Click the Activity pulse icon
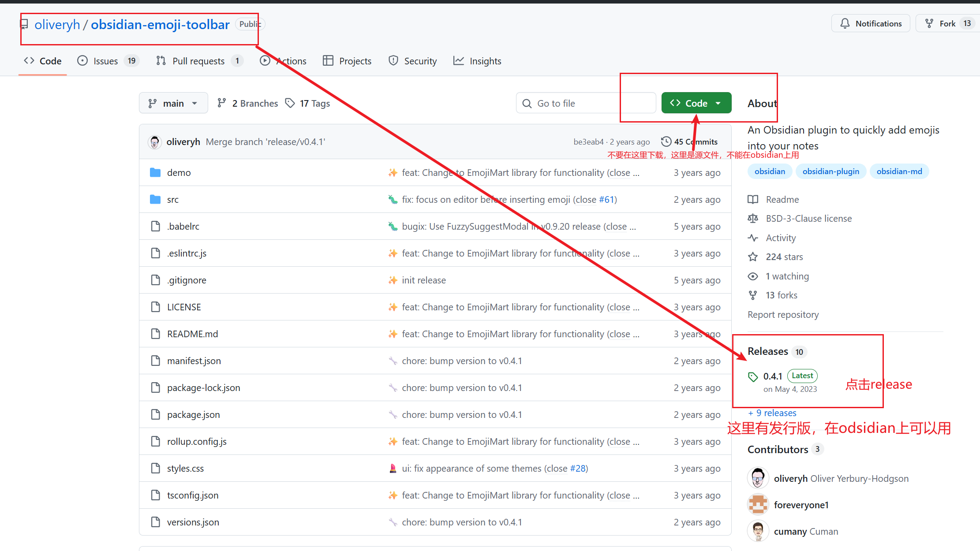980x551 pixels. [x=753, y=238]
